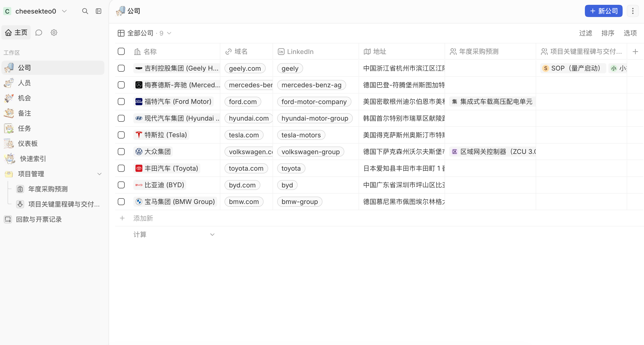Click the Volkswagen logo icon
Screen dimensions: 644x345
pyautogui.click(x=139, y=152)
